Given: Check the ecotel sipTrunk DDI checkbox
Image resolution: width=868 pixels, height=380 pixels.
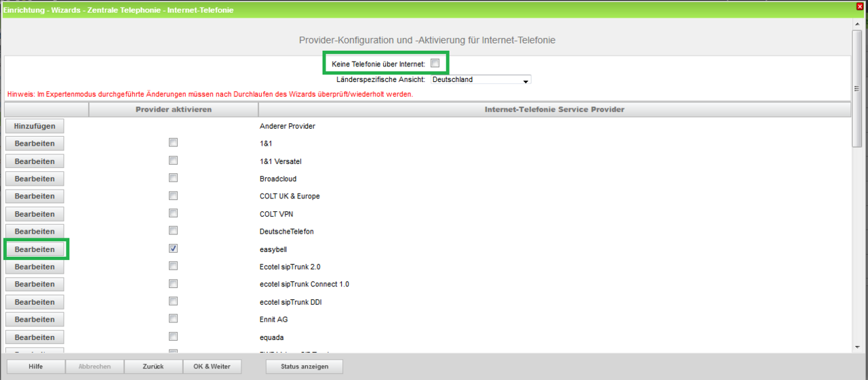Looking at the screenshot, I should pyautogui.click(x=173, y=301).
